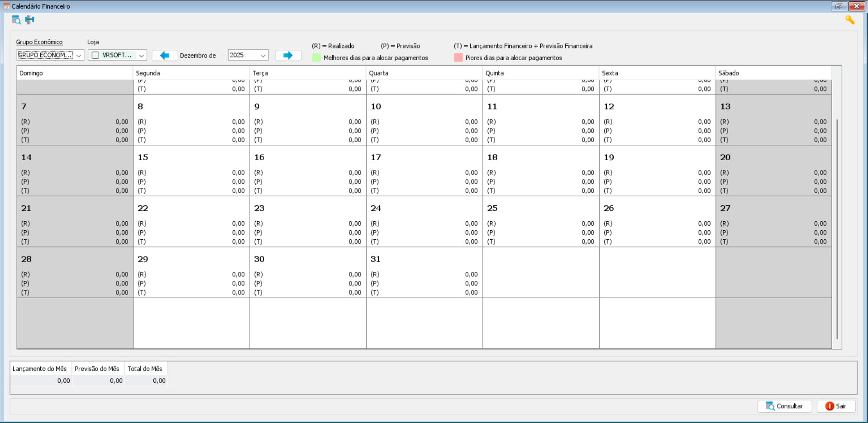
Task: Advance to next month with right arrow
Action: (x=288, y=55)
